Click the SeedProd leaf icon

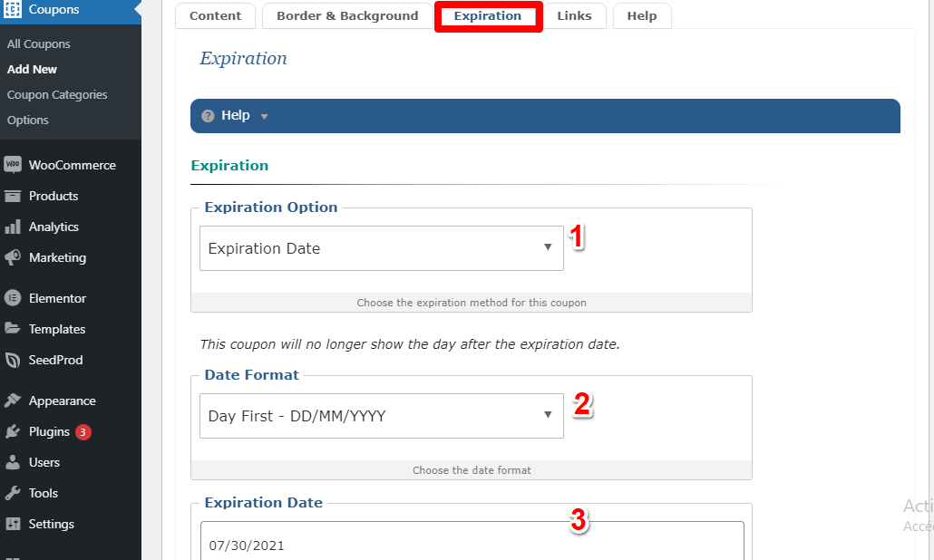click(13, 360)
